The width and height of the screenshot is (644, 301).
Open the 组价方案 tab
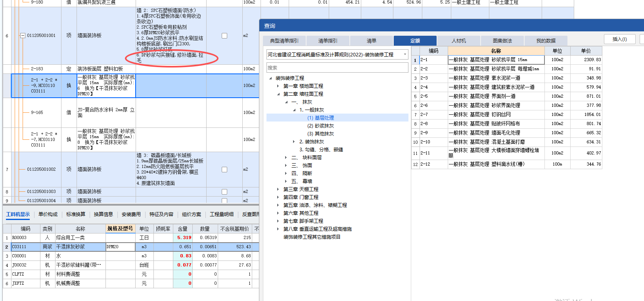(x=192, y=214)
